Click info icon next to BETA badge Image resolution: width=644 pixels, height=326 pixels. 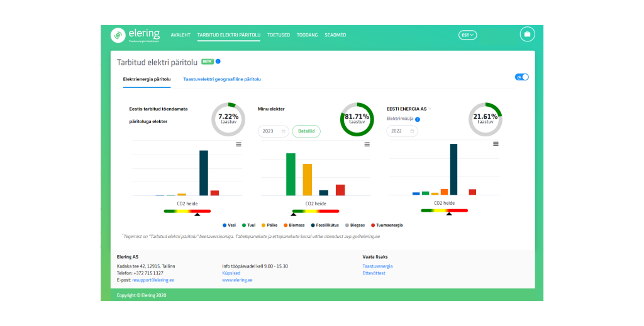218,62
